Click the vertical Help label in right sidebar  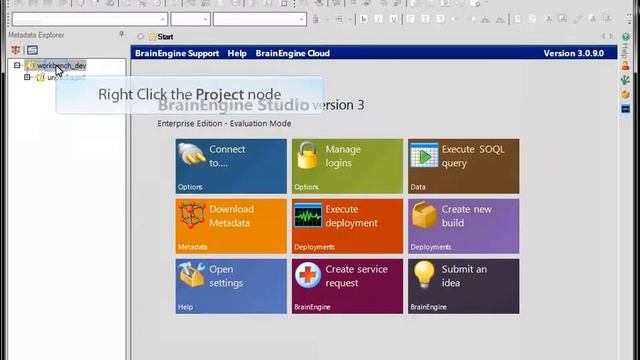click(625, 51)
